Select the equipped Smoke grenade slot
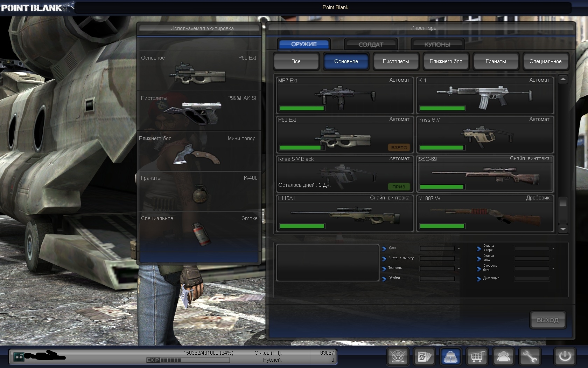This screenshot has height=368, width=588. tap(199, 231)
